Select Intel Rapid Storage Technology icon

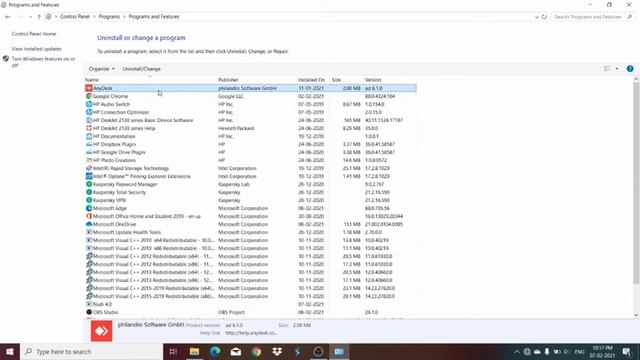point(89,168)
